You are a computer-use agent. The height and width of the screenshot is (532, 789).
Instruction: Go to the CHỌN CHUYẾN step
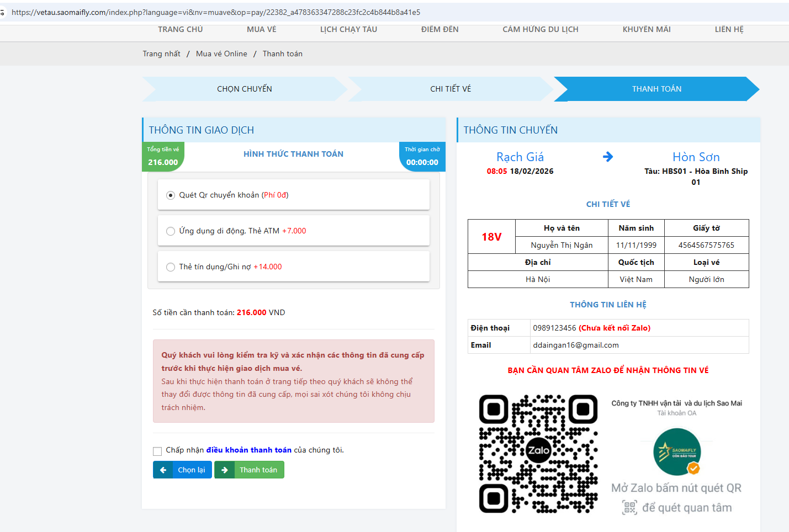pos(244,89)
